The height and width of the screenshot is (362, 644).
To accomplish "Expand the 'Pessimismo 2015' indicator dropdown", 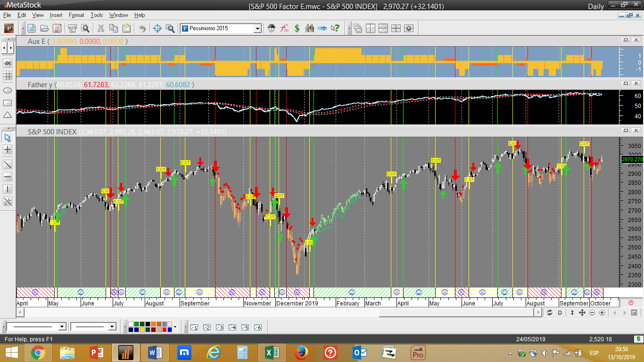I will point(257,29).
